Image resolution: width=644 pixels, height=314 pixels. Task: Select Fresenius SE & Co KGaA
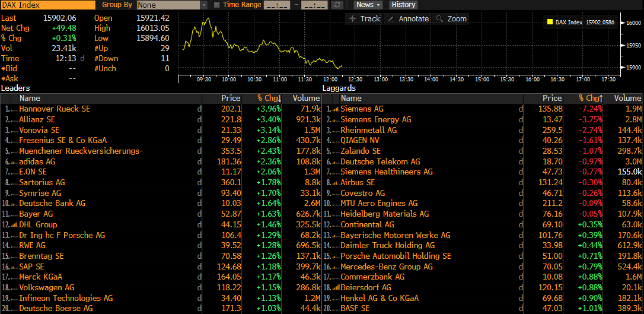(63, 141)
